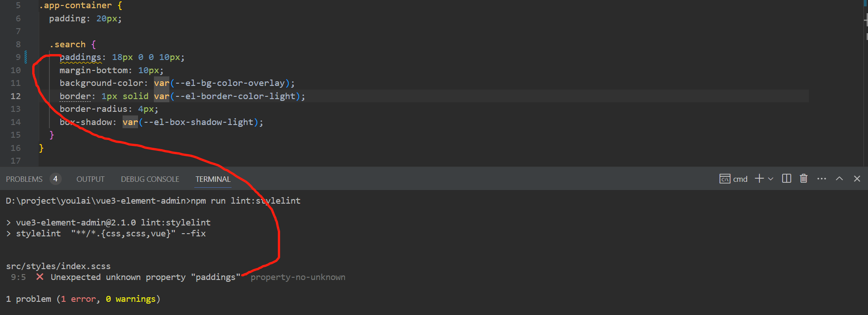Click the problems count badge showing 4
868x315 pixels.
coord(55,179)
